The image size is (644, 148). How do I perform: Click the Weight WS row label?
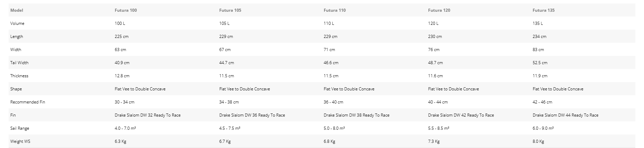20,141
